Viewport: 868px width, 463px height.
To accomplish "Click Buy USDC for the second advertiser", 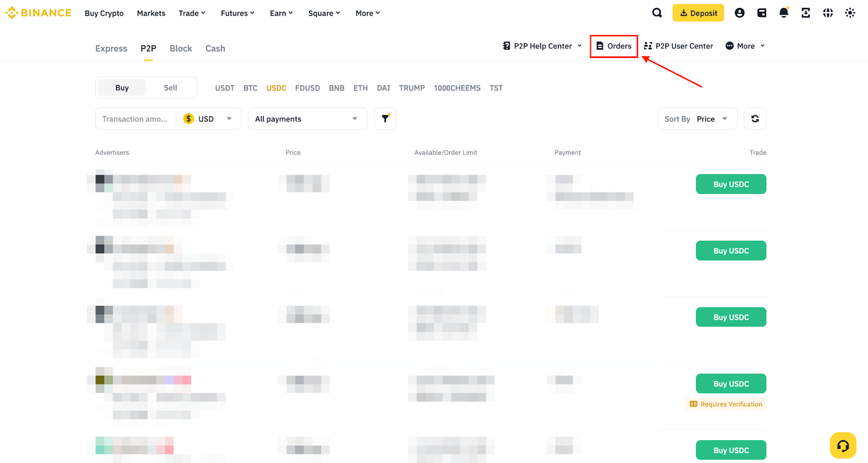I will point(731,251).
